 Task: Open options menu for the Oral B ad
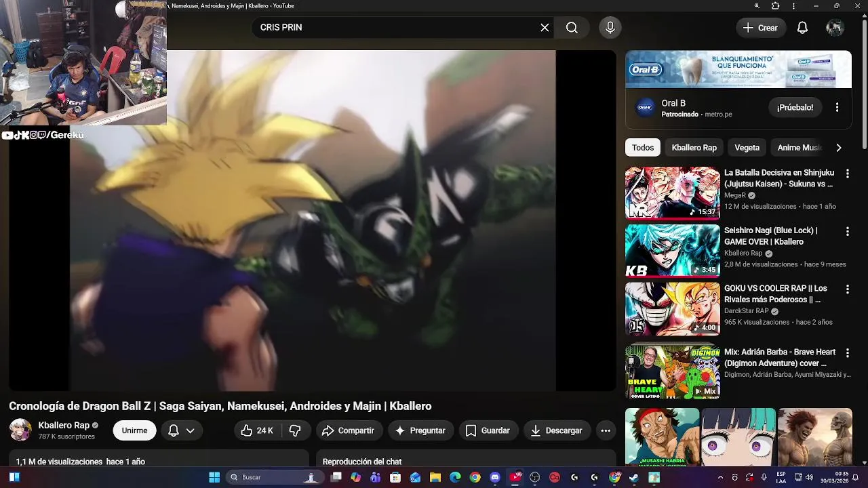click(x=837, y=107)
